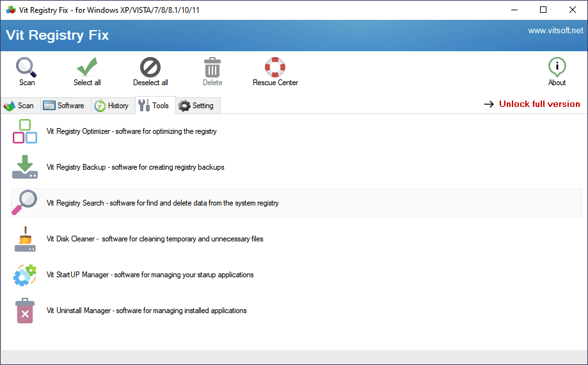This screenshot has height=365, width=588.
Task: Close the Vit Registry Fix window
Action: pyautogui.click(x=572, y=10)
